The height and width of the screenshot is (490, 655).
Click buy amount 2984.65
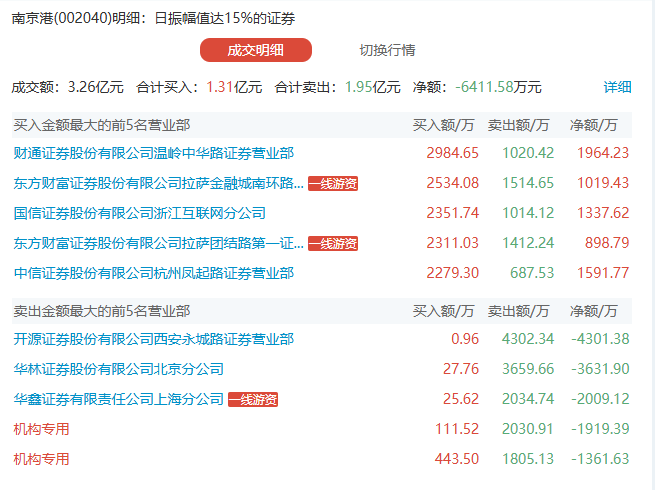[452, 153]
